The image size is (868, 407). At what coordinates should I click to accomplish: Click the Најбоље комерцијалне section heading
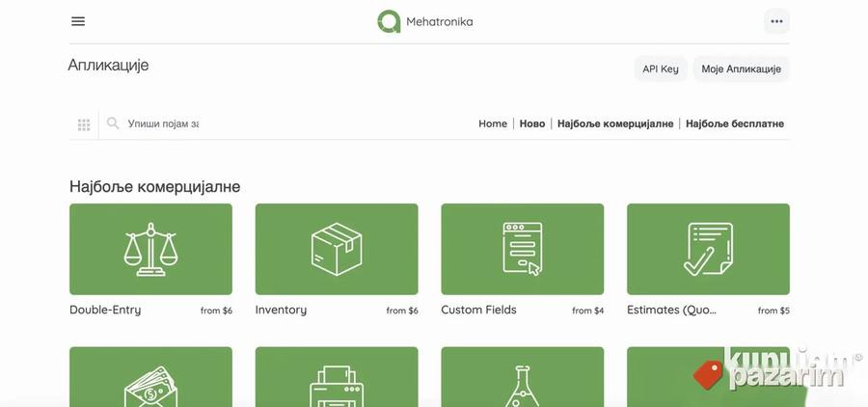coord(155,186)
